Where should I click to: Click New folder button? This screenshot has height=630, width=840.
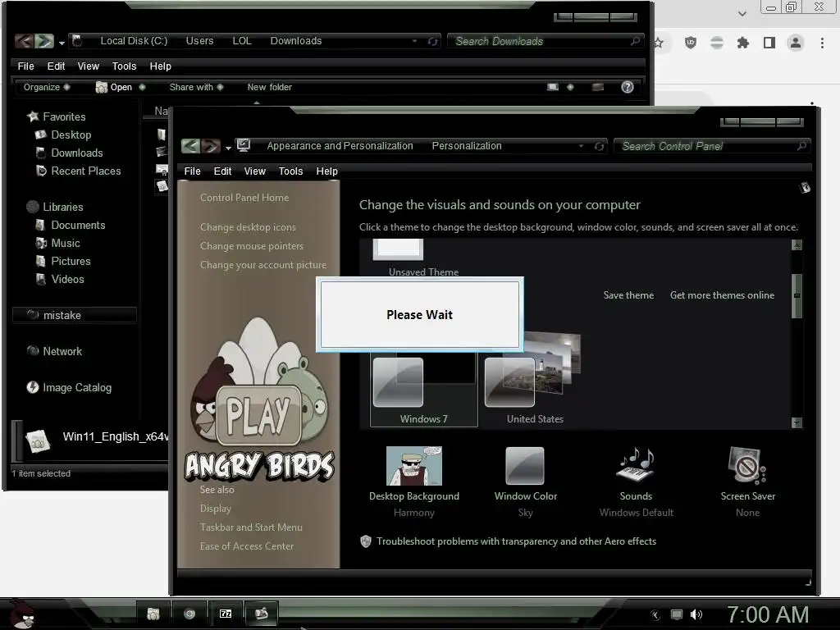(x=269, y=87)
